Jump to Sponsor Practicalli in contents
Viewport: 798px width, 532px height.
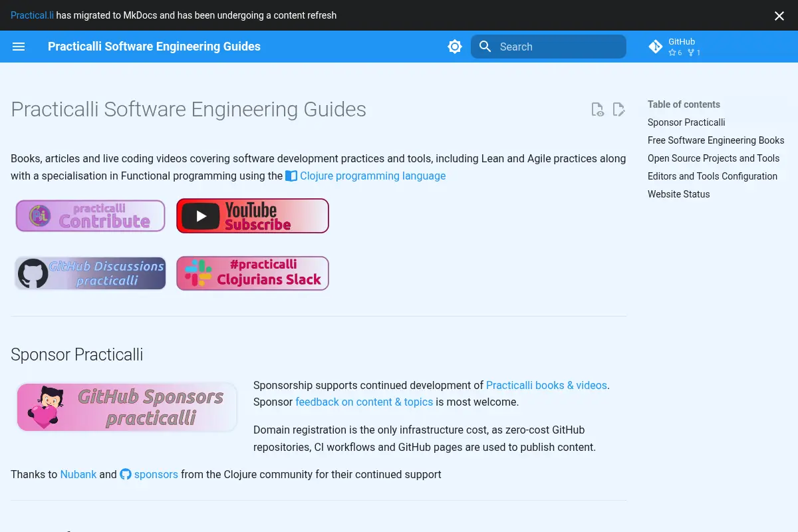pyautogui.click(x=686, y=122)
